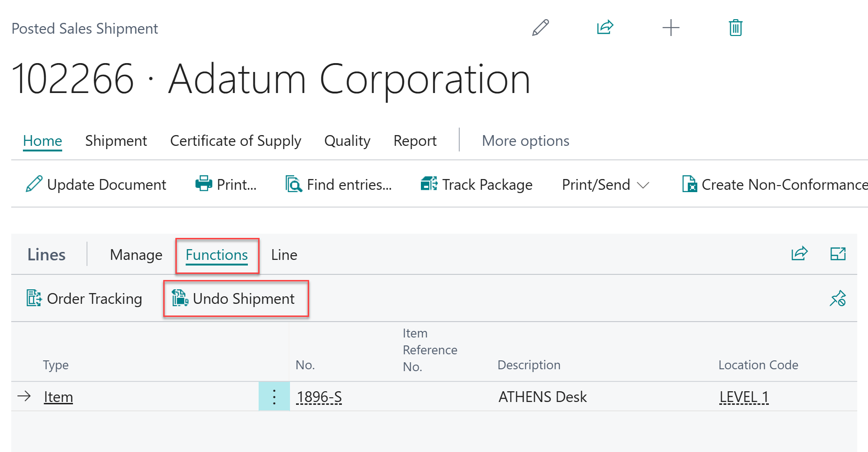Click the row selector arrow for Item

[x=24, y=396]
